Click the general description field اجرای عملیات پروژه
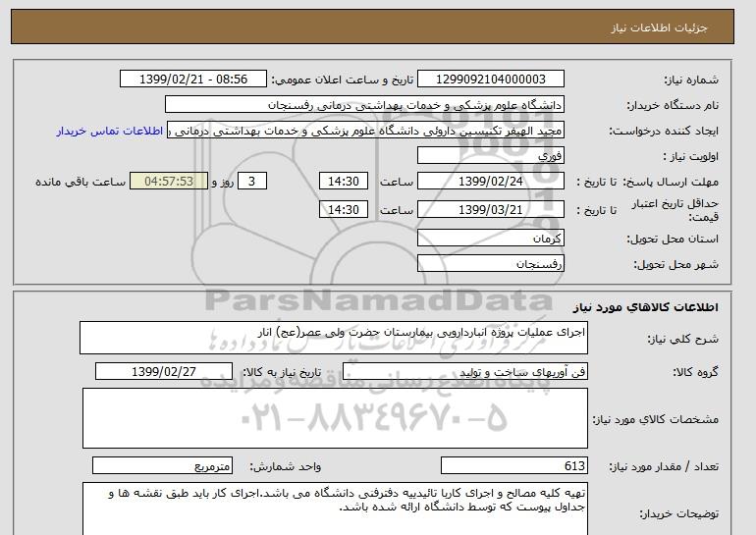 [x=334, y=338]
